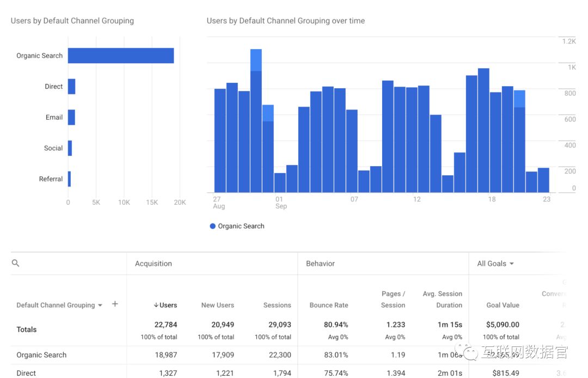Sort by Bounce Rate column
Image resolution: width=588 pixels, height=378 pixels.
point(329,306)
